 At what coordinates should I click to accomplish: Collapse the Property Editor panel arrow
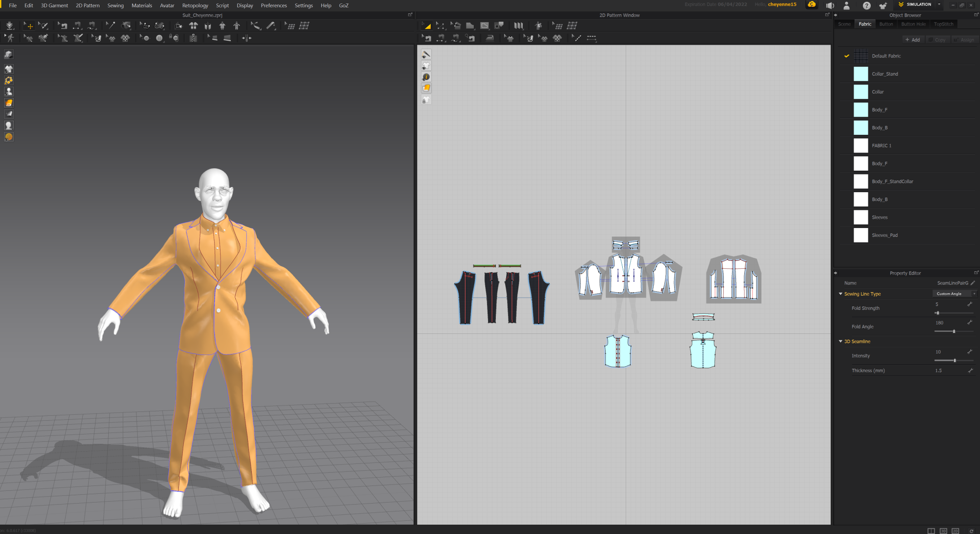coord(835,273)
